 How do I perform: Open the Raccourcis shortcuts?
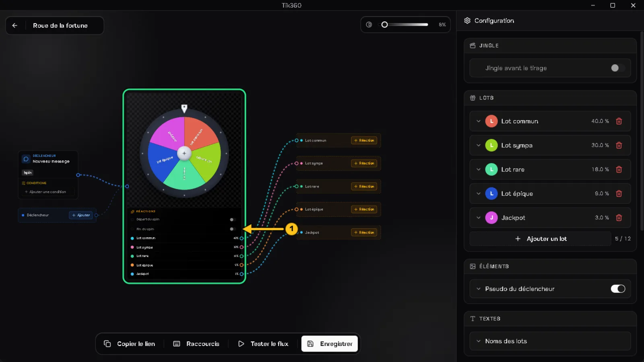tap(196, 344)
